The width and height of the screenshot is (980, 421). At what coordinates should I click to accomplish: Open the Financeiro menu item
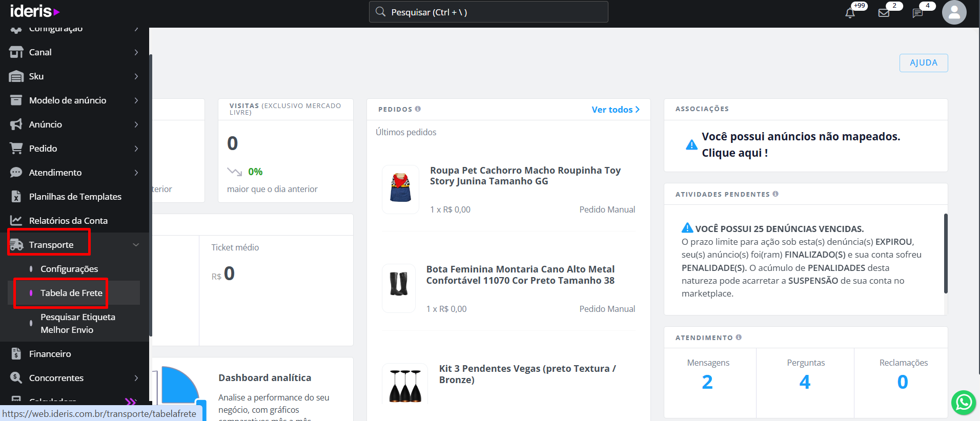tap(50, 354)
